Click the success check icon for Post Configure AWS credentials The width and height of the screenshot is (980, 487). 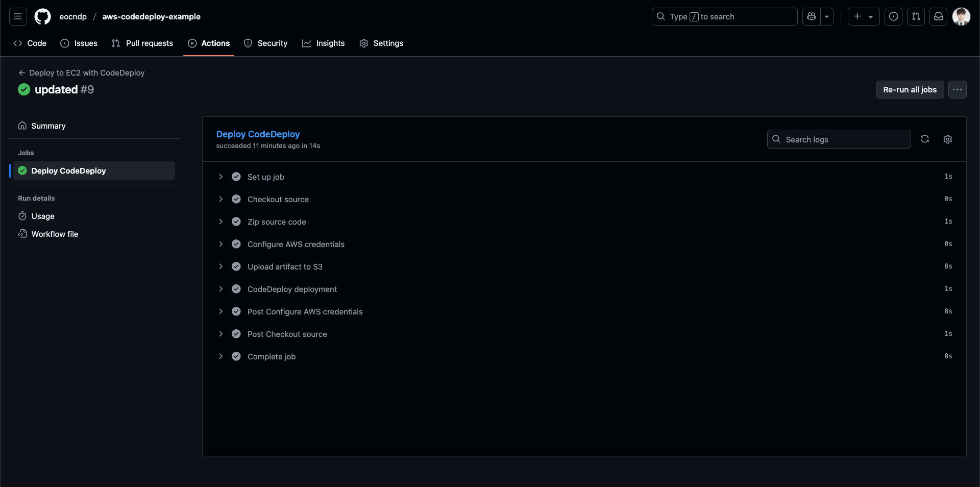pos(236,311)
